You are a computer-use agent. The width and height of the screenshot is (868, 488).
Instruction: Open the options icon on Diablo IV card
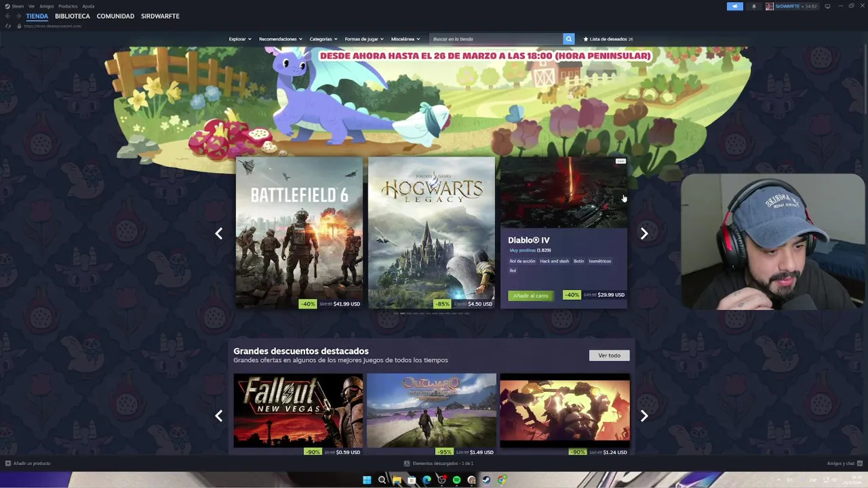[620, 161]
